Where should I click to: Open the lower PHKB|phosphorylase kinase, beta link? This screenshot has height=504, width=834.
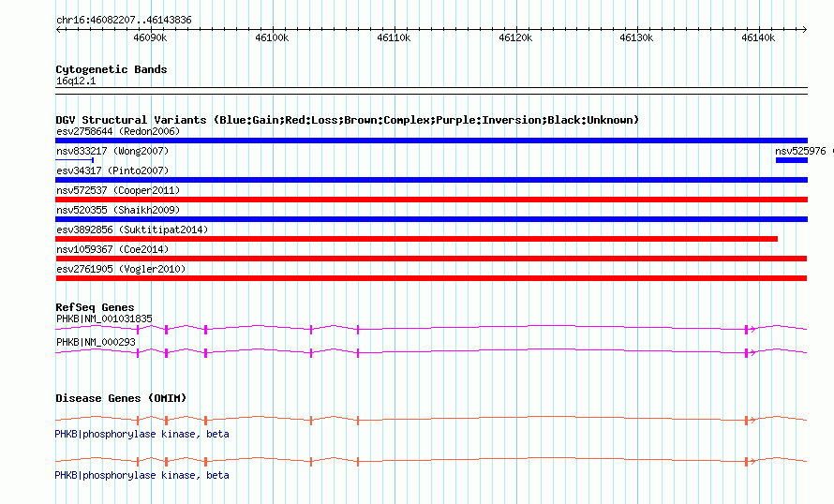click(x=142, y=475)
